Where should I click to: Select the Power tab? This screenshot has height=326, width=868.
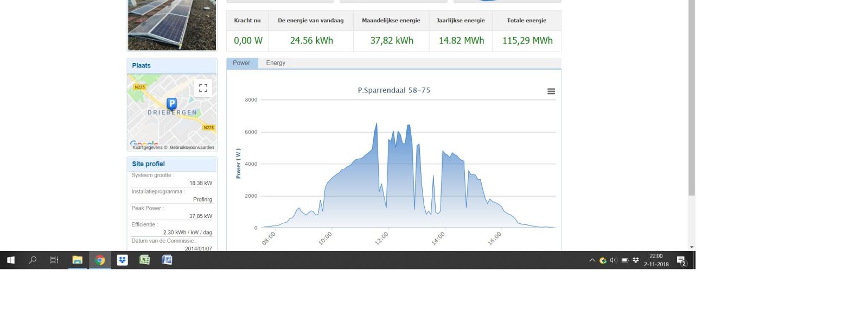tap(241, 63)
